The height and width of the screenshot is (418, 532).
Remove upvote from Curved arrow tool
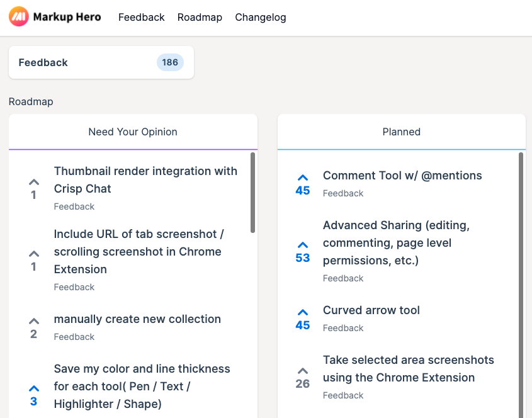point(303,319)
